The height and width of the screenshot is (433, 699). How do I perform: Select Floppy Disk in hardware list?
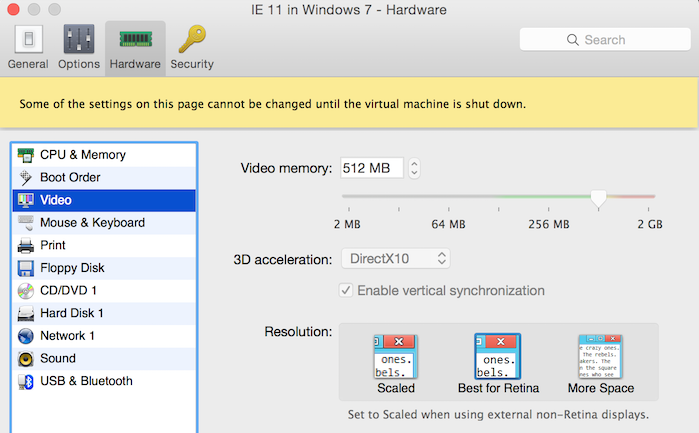point(104,268)
